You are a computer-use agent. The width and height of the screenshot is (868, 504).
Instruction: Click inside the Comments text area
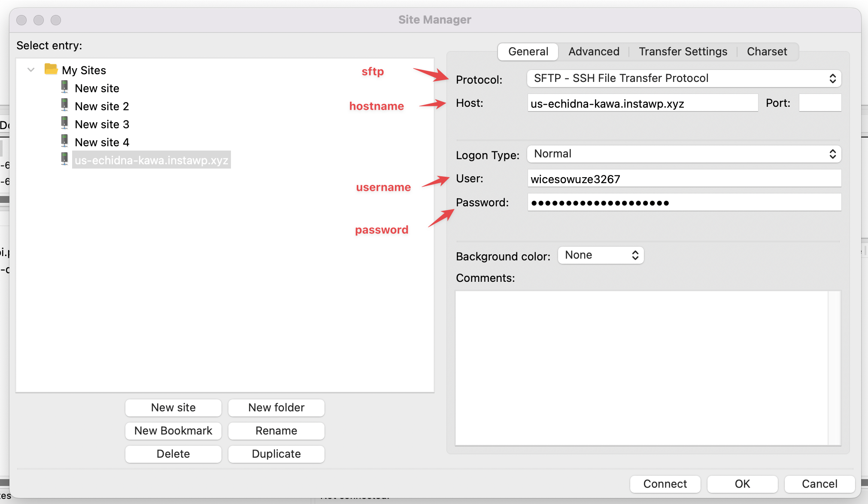click(641, 368)
